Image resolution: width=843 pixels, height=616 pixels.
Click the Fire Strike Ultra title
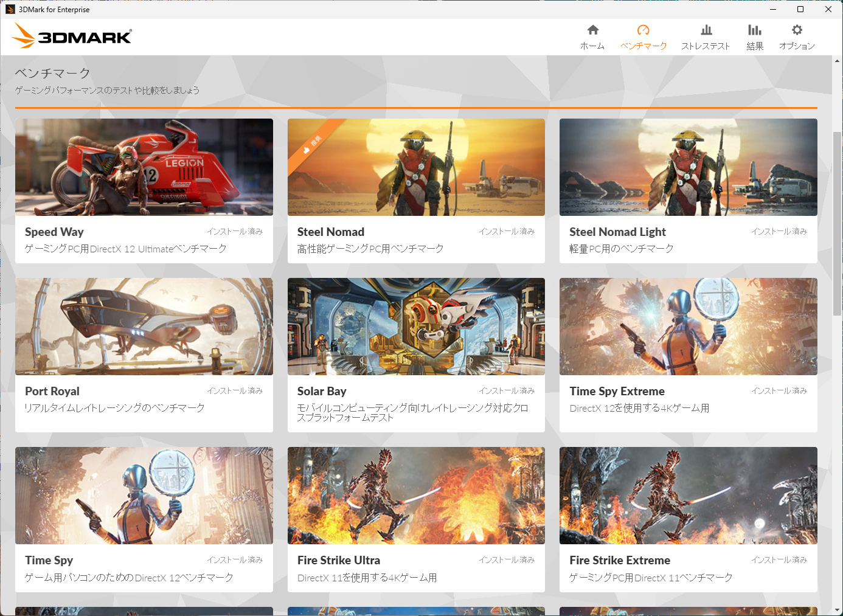pyautogui.click(x=338, y=560)
